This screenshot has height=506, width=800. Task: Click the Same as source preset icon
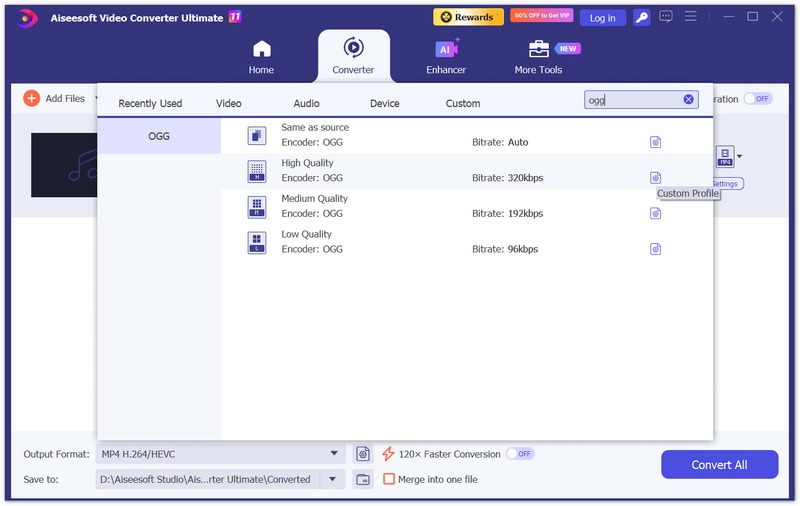257,136
